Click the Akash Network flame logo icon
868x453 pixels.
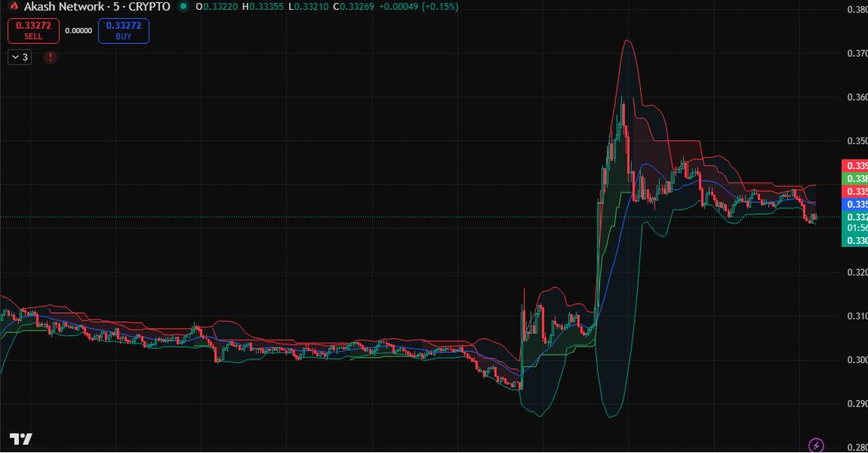tap(14, 6)
